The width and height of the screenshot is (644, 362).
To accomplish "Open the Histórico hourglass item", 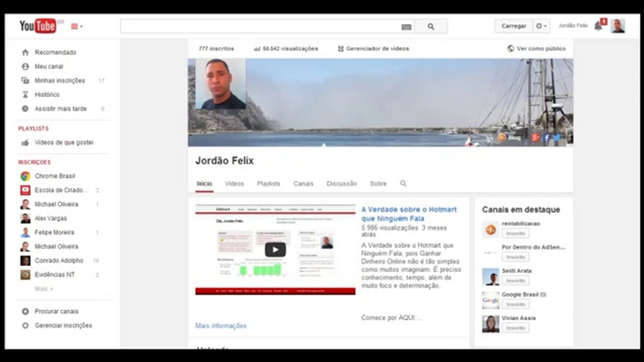I will point(47,95).
